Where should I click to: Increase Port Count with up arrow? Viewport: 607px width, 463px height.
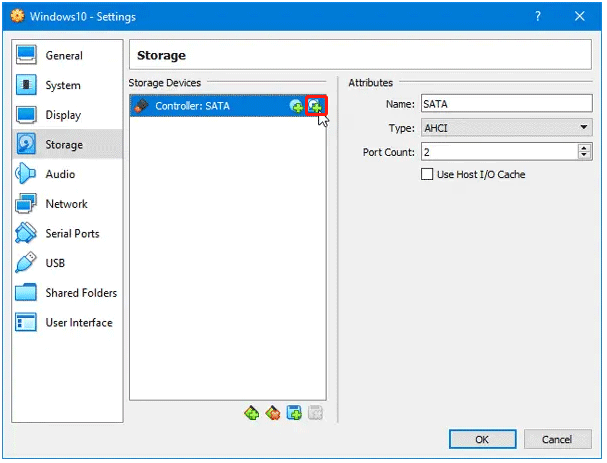pos(584,148)
